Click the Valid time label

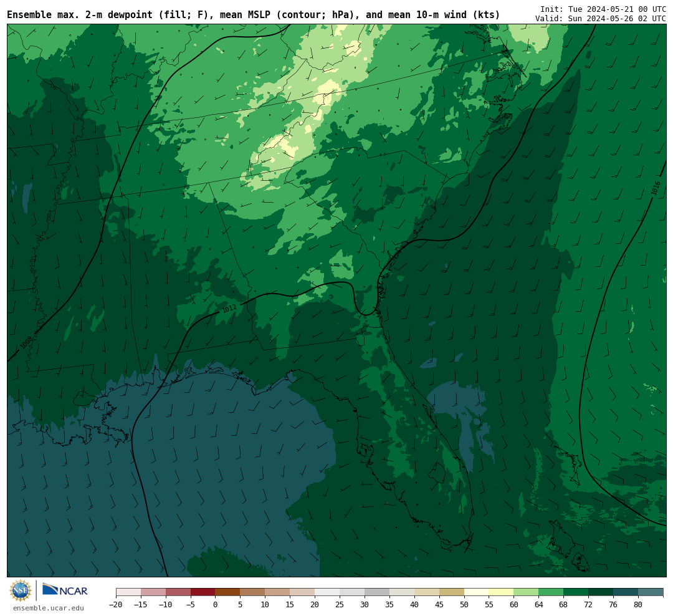(601, 19)
